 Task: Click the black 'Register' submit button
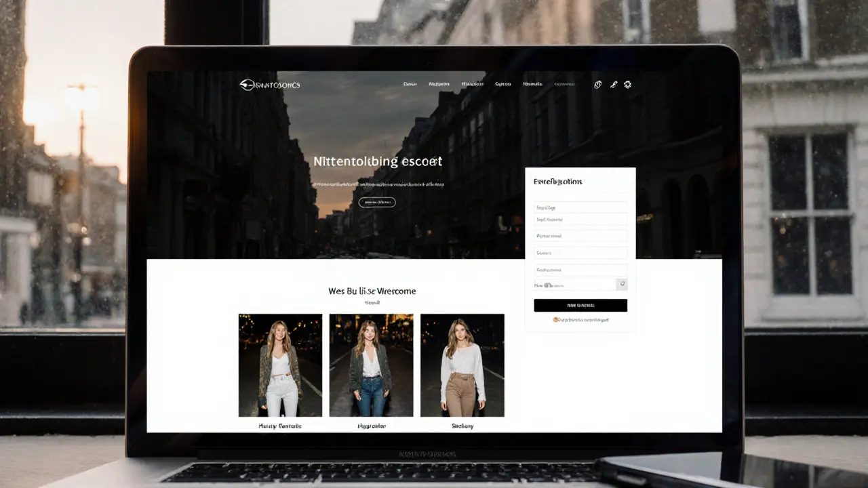[580, 305]
